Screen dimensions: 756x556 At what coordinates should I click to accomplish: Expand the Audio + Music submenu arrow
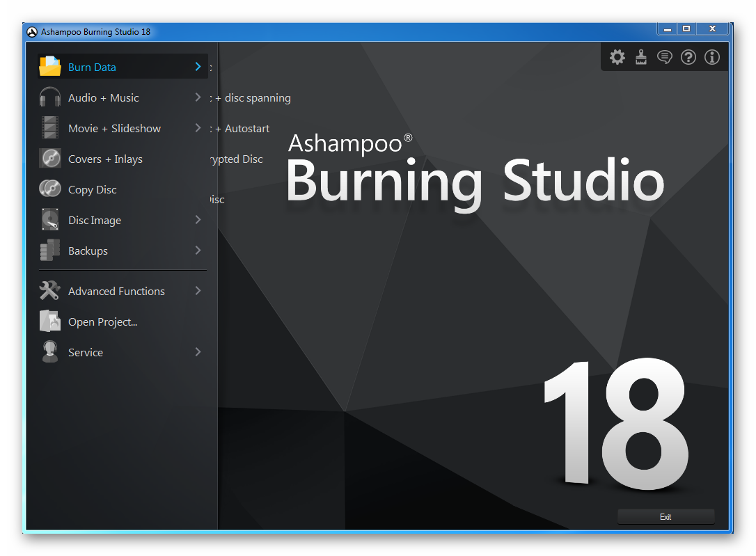pyautogui.click(x=198, y=97)
